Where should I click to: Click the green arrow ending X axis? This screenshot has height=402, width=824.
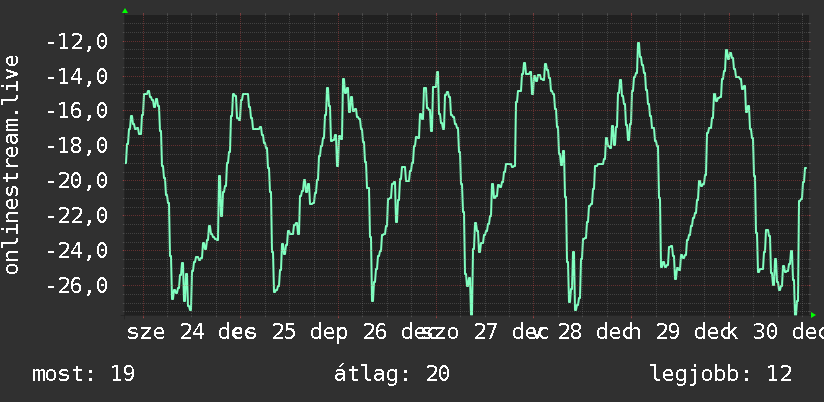[x=813, y=315]
